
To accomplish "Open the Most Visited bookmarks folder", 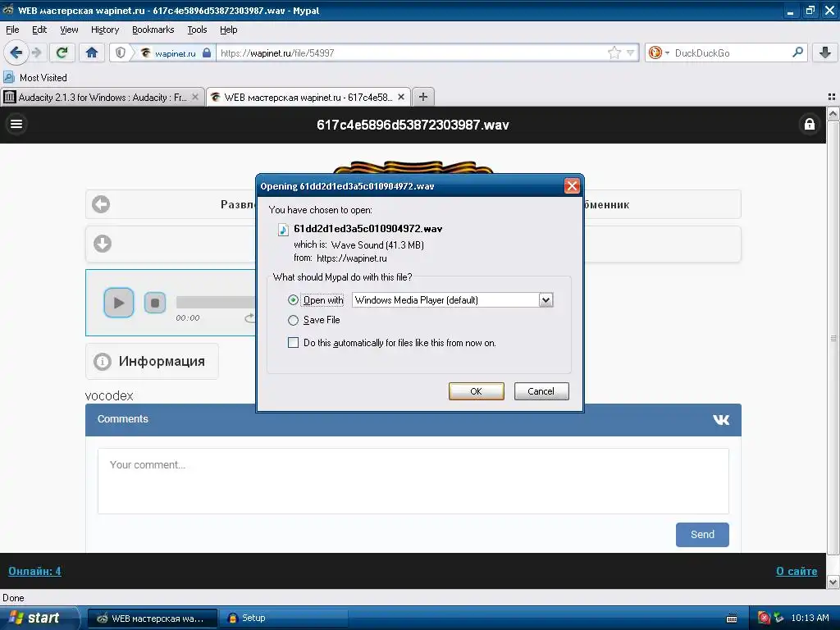I will [35, 78].
